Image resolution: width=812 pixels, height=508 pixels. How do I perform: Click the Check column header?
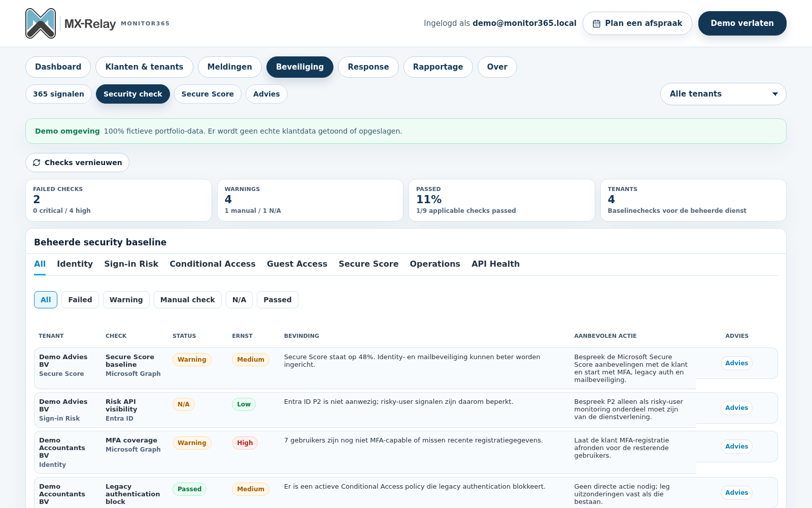(x=116, y=336)
